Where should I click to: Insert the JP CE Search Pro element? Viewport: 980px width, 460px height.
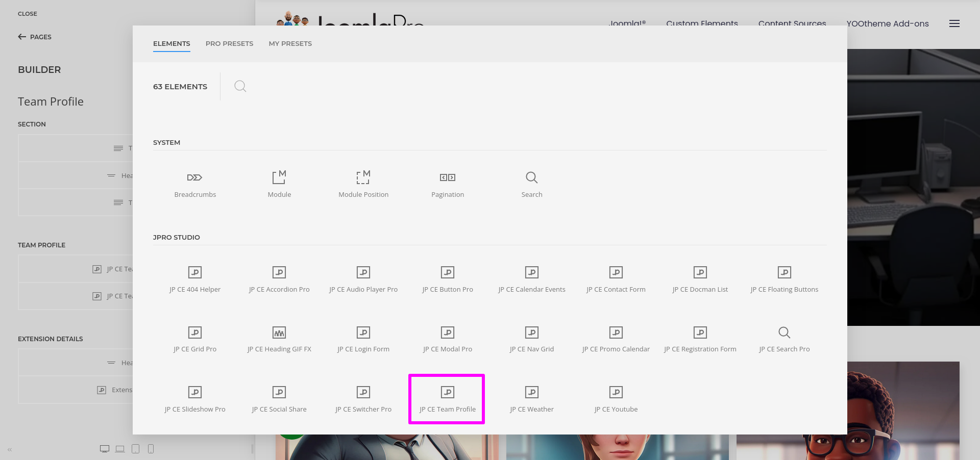pos(784,340)
